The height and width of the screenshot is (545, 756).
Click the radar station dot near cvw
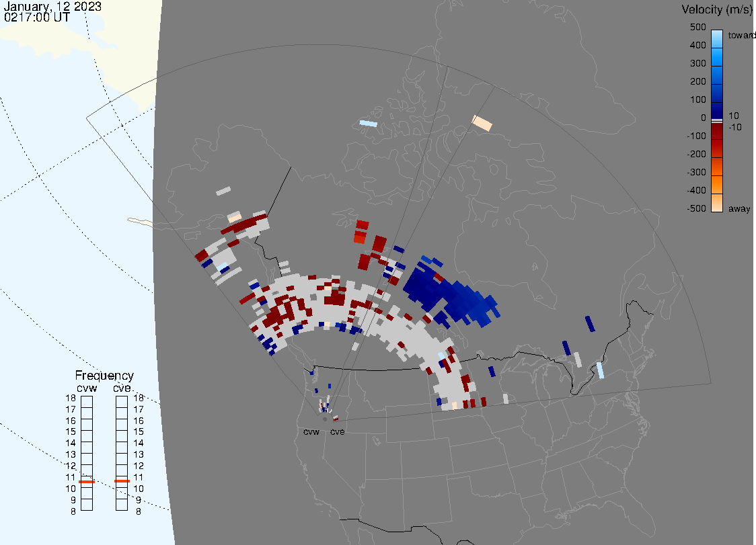tap(325, 419)
